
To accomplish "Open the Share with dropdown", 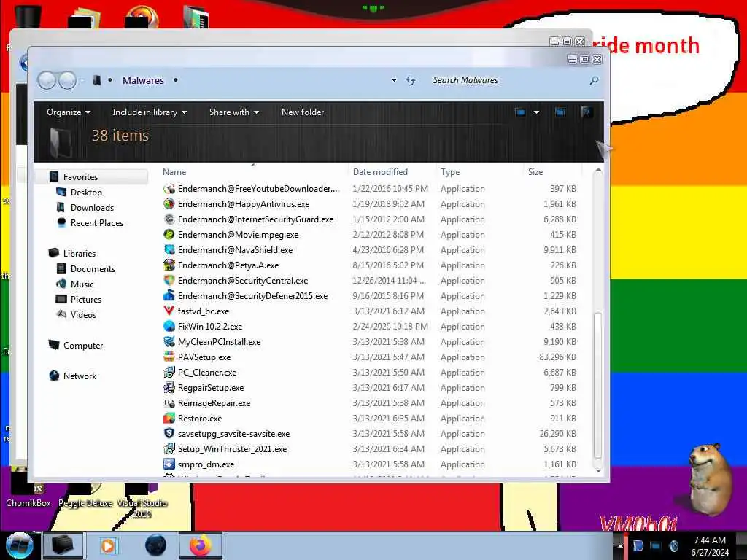I will tap(234, 112).
